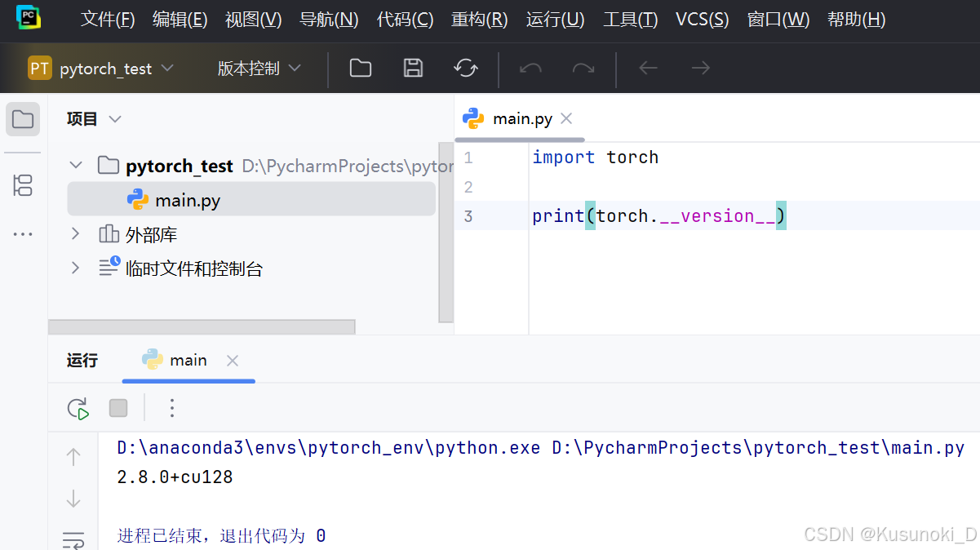This screenshot has height=550, width=980.
Task: Close the main.py editor tab
Action: [x=567, y=118]
